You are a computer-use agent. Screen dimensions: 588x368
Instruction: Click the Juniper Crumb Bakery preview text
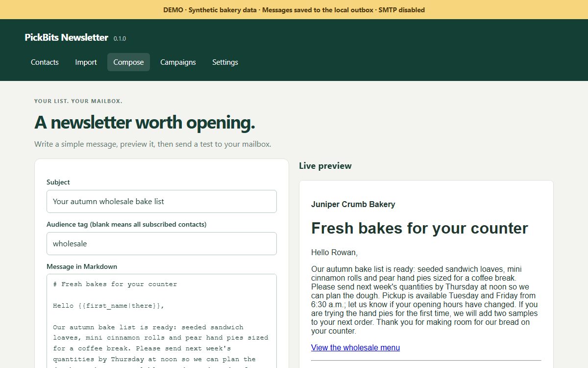353,204
